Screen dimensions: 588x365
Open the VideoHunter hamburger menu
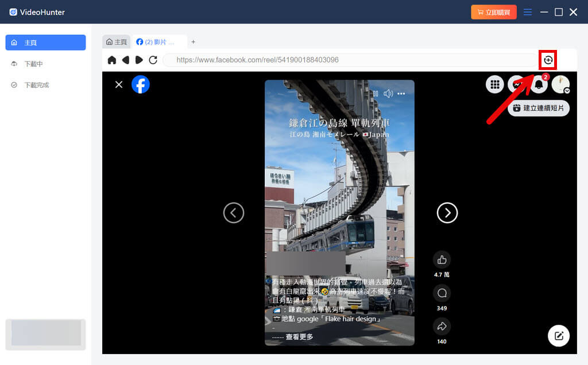(528, 11)
